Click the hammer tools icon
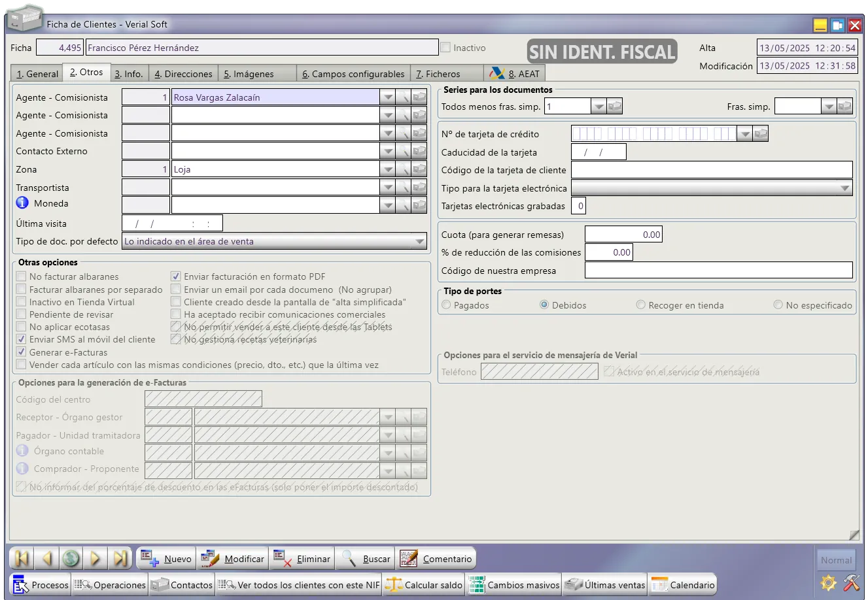The image size is (868, 600). coord(852,583)
